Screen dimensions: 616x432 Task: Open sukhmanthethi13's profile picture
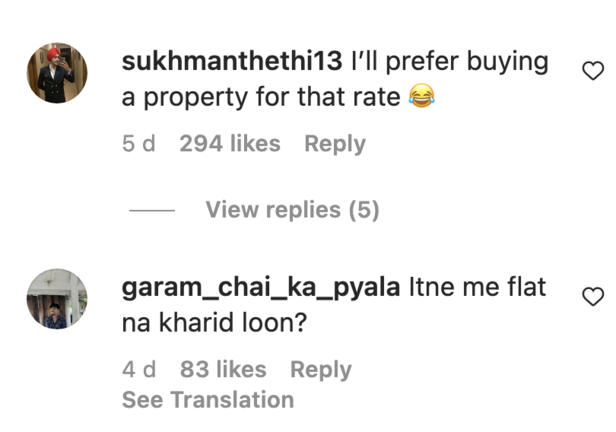(57, 74)
